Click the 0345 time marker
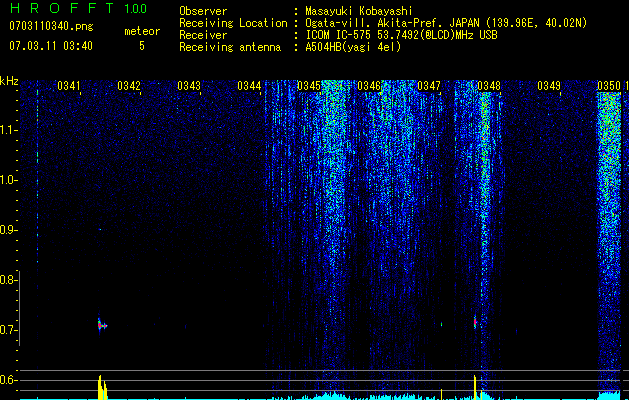This screenshot has width=629, height=400. tap(308, 86)
